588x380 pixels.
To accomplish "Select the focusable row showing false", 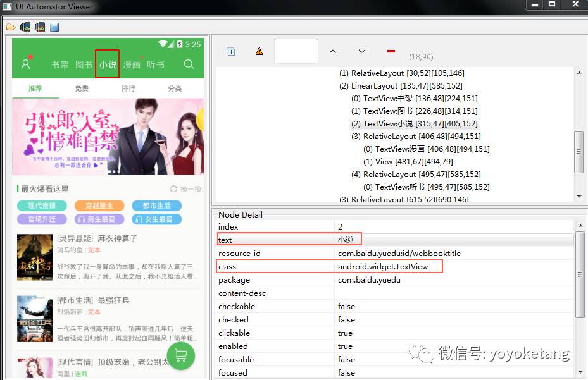I will (x=394, y=359).
